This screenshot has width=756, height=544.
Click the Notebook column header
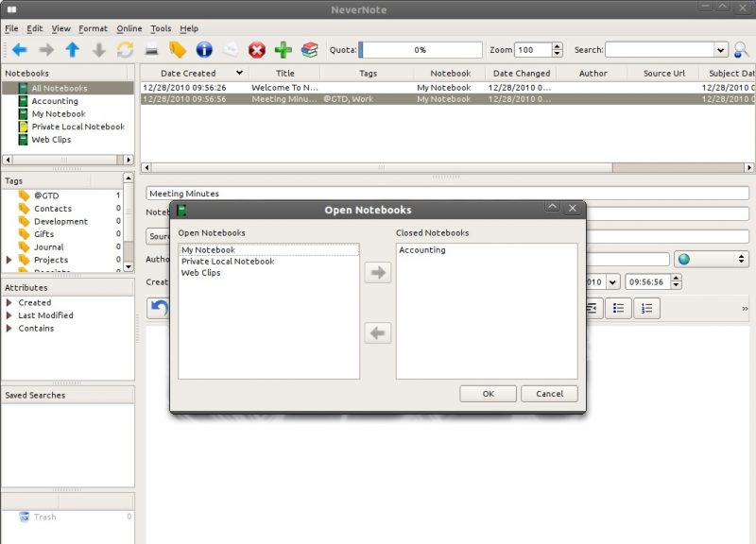coord(451,74)
